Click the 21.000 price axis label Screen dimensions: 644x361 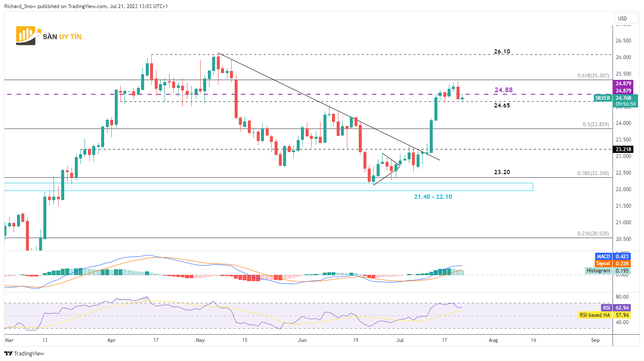tap(623, 223)
